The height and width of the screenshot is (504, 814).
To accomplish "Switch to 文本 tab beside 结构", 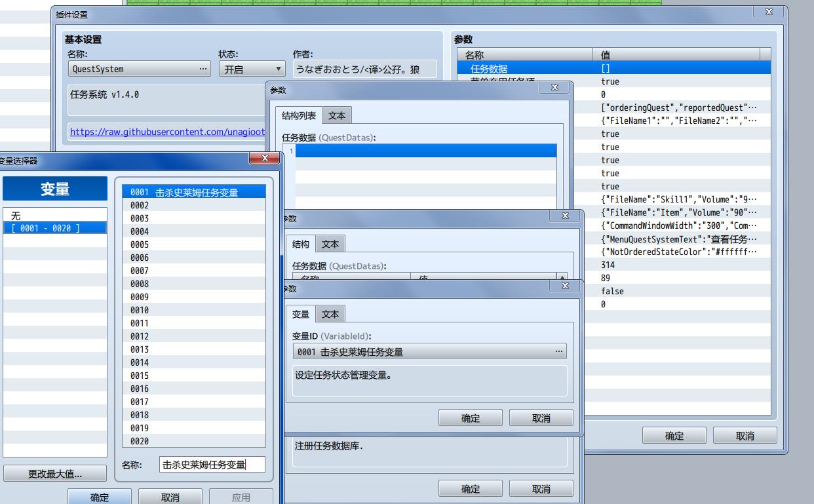I will point(330,244).
